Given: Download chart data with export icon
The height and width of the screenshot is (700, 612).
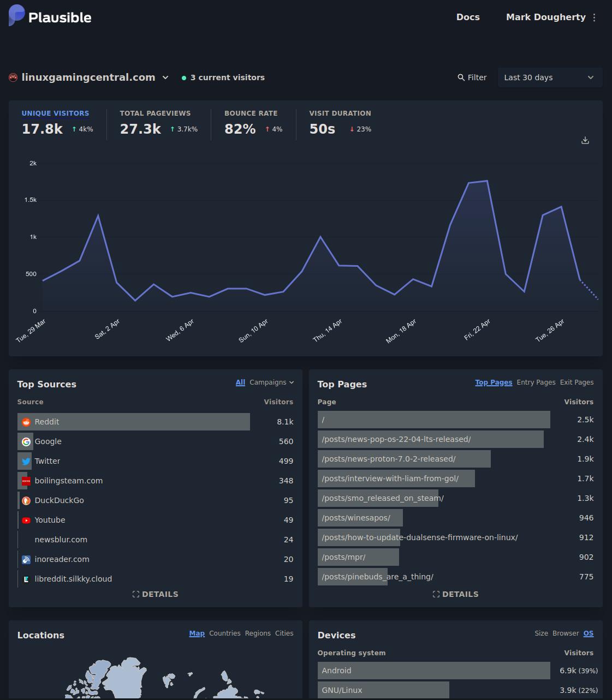Looking at the screenshot, I should 585,140.
